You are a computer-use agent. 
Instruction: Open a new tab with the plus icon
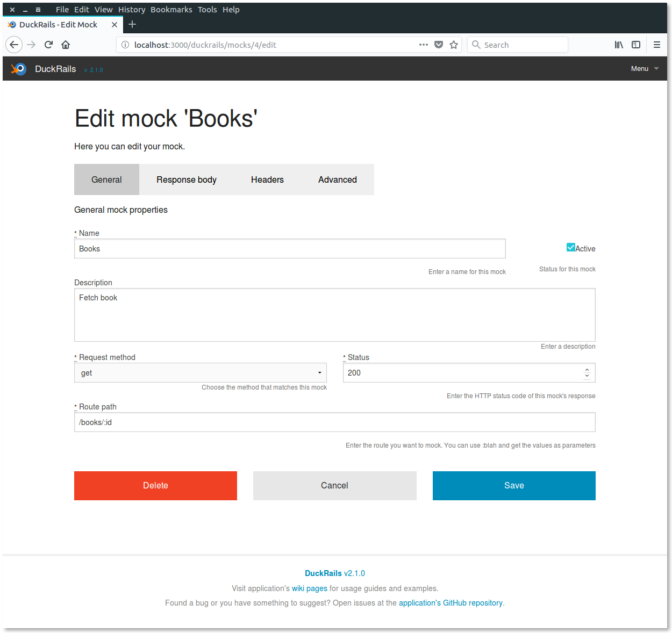click(132, 24)
